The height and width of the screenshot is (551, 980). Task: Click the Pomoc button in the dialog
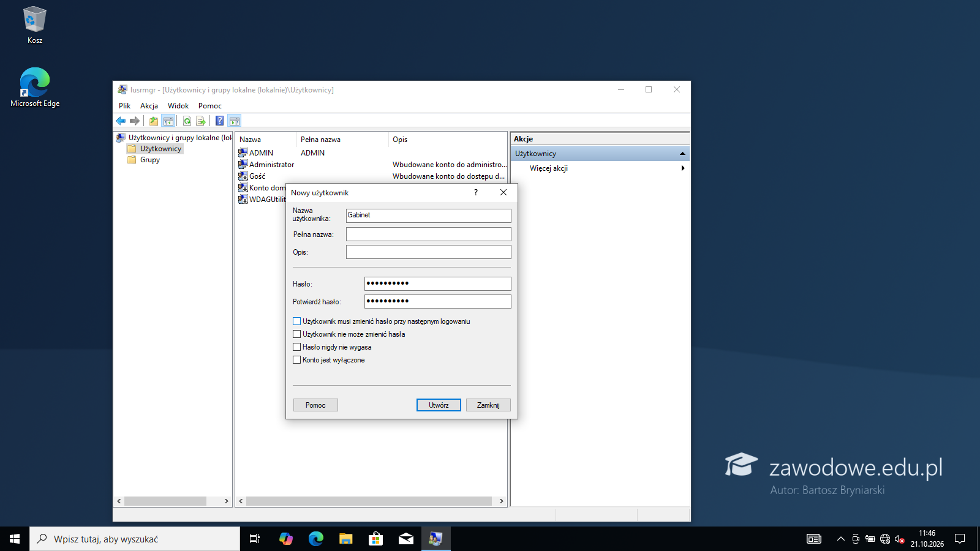[x=315, y=405]
